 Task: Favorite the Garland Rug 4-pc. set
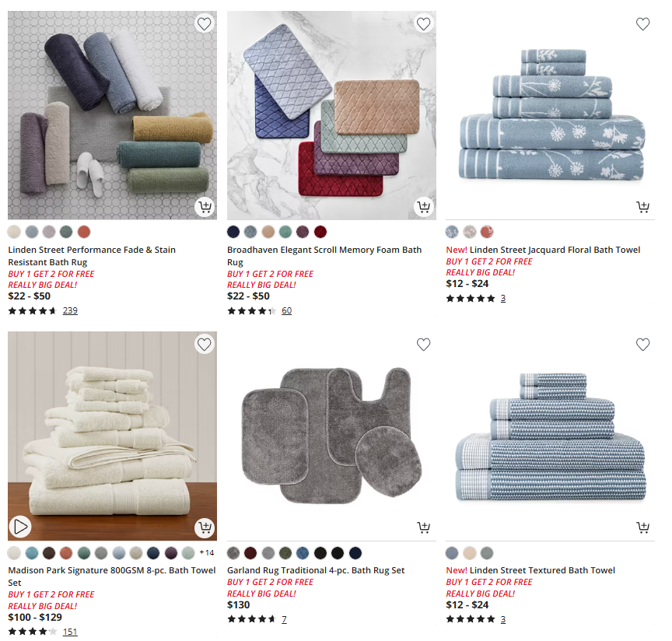click(423, 345)
